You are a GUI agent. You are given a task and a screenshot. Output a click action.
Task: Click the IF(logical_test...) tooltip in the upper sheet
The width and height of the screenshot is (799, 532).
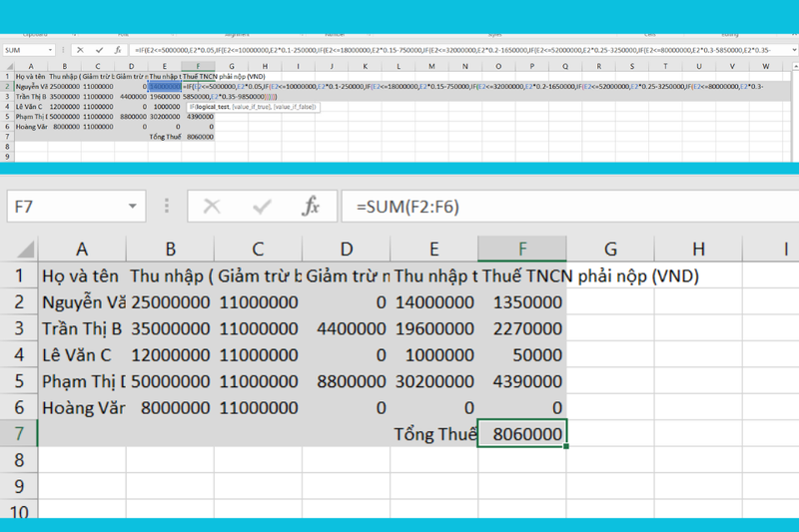pos(254,107)
